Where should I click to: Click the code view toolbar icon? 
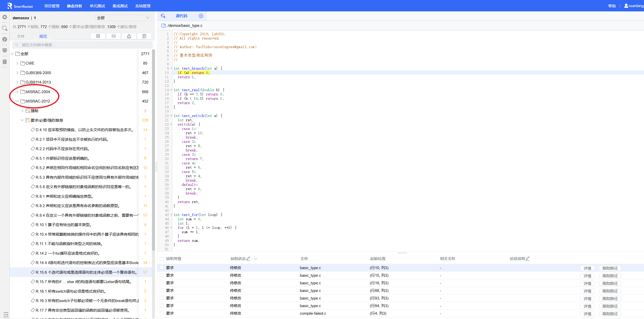[x=98, y=36]
